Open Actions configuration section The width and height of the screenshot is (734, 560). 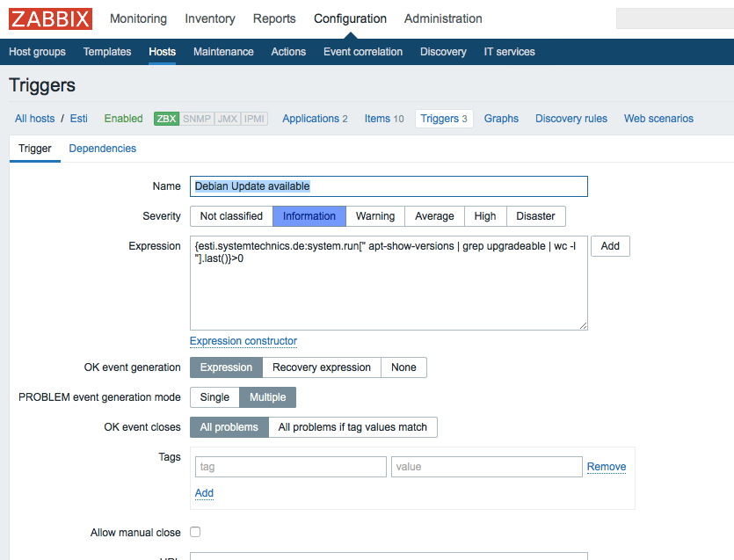[288, 52]
